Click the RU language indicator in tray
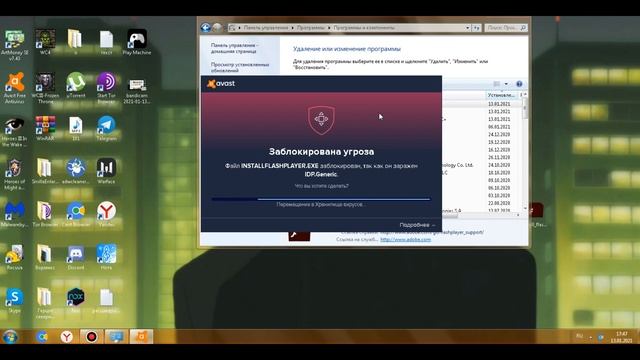The image size is (640, 360). pyautogui.click(x=579, y=336)
